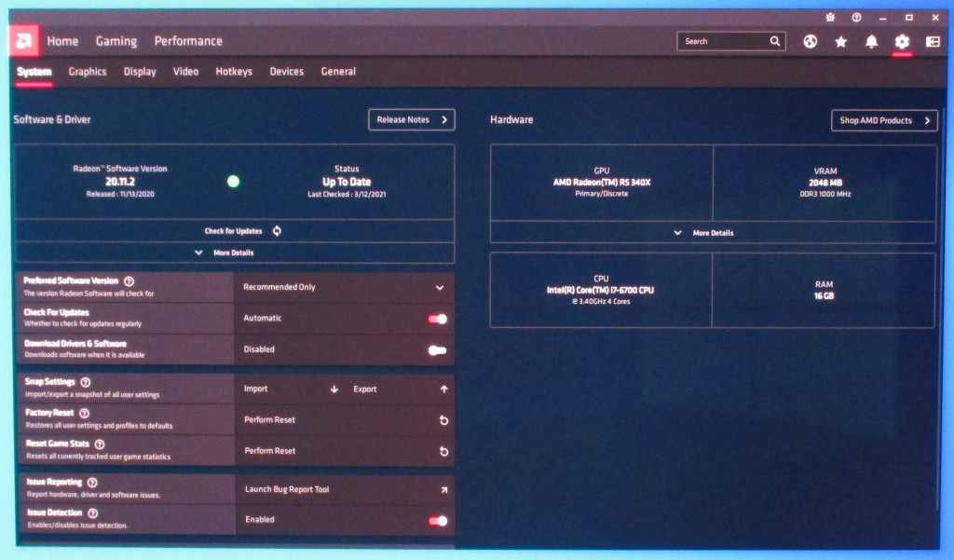
Task: Click the bug report icon in title bar
Action: 830,18
